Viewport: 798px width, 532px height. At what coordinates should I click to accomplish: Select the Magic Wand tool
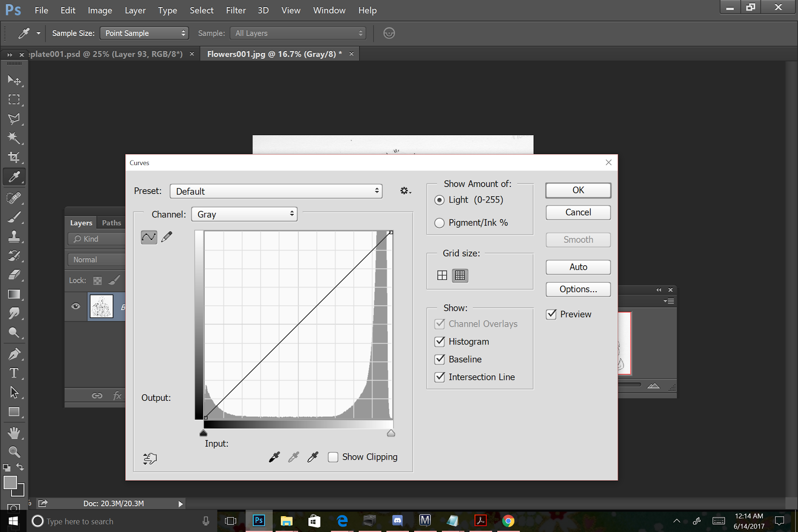(14, 138)
